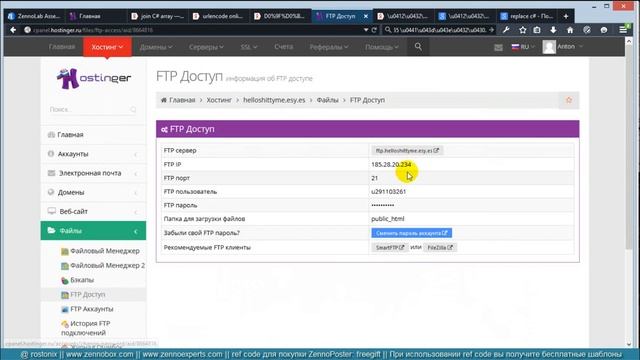Open the address bar history dropdown arrow

[366, 30]
